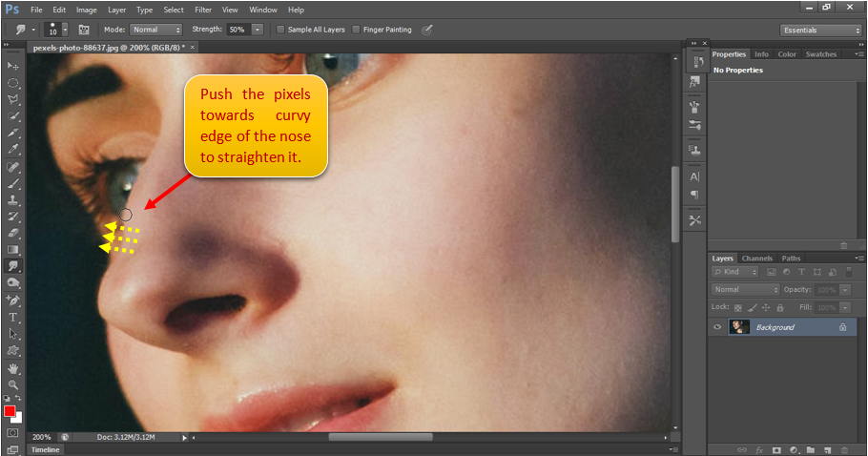868x456 pixels.
Task: Open the Layers panel menu
Action: click(859, 258)
